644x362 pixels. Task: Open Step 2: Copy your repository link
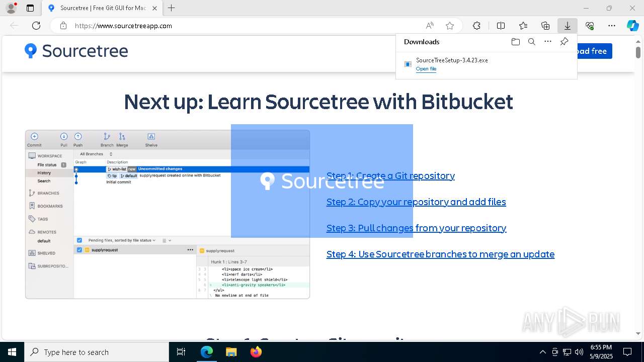416,202
